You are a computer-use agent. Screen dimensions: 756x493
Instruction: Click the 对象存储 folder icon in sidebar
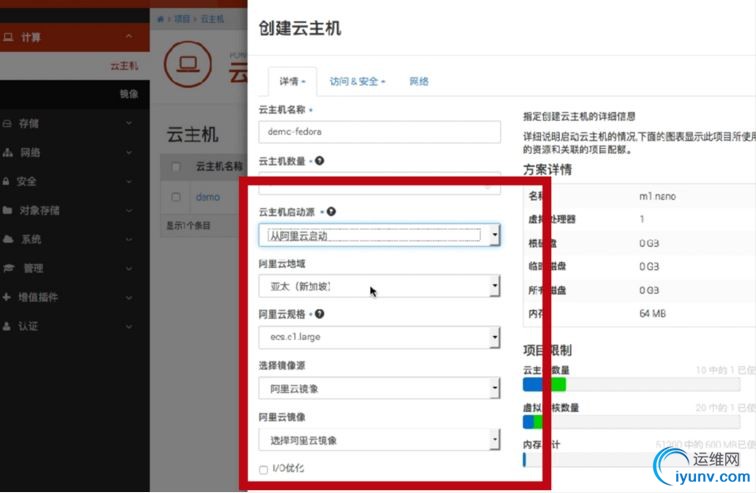click(7, 211)
